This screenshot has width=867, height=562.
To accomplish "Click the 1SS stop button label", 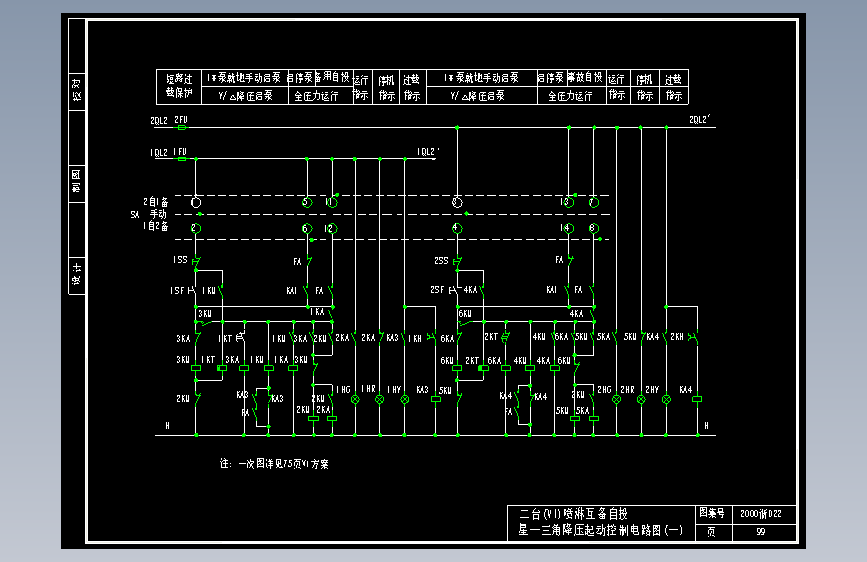I will pyautogui.click(x=180, y=259).
